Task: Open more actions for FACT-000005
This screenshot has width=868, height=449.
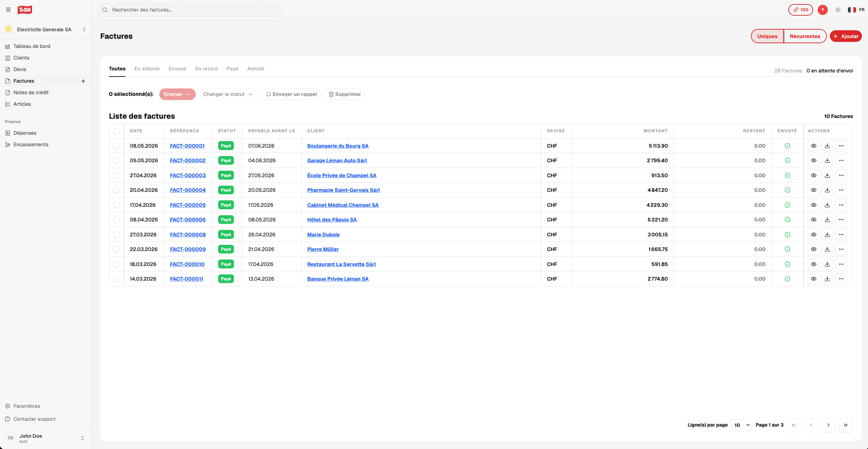Action: pos(841,205)
